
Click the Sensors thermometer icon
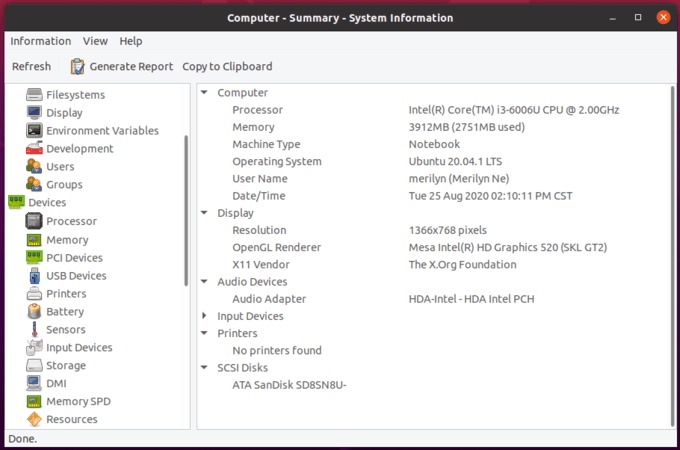pyautogui.click(x=34, y=329)
